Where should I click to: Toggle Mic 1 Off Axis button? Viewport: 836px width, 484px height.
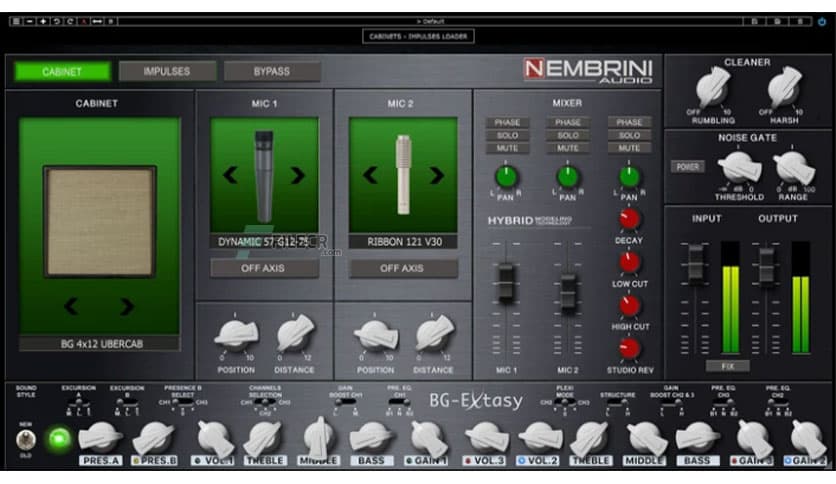pos(264,268)
